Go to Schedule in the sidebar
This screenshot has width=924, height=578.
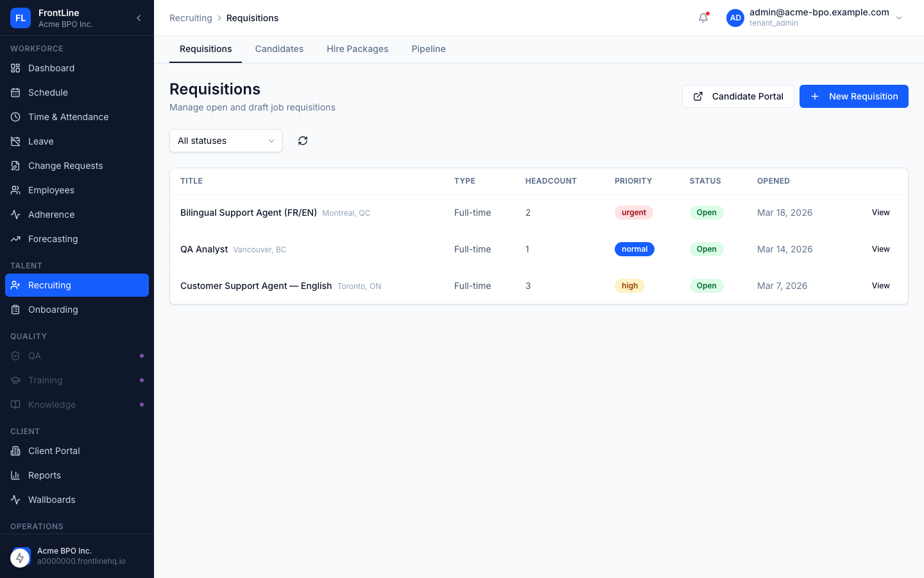click(48, 92)
